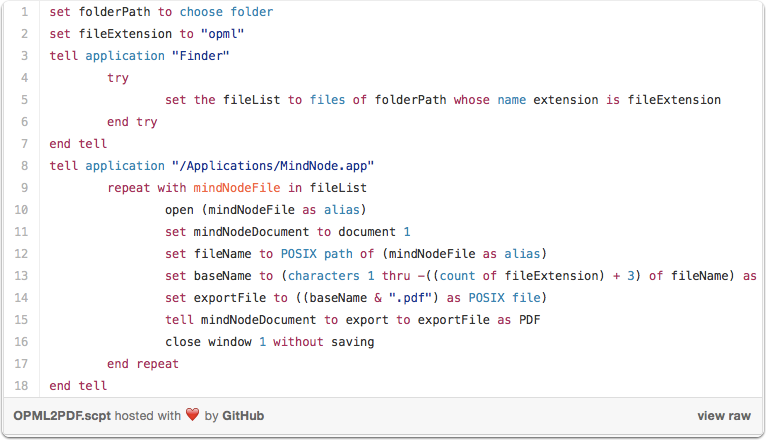The image size is (766, 440).
Task: Click "fileExtension" at end of line 5
Action: [x=674, y=100]
